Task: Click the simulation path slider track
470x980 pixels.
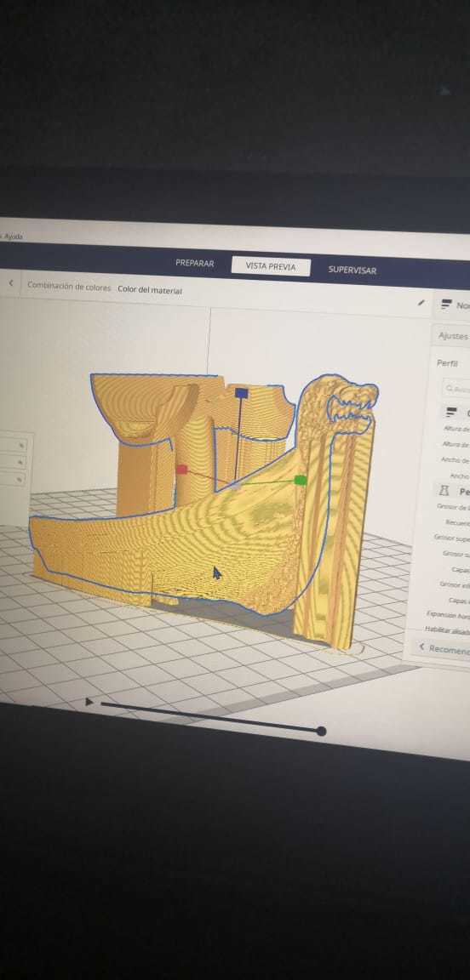Action: (x=210, y=717)
